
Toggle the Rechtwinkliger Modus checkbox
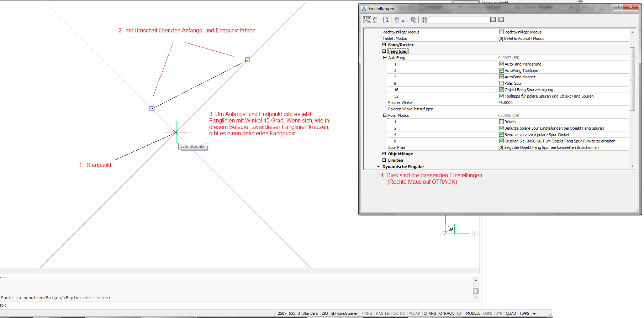tap(501, 32)
